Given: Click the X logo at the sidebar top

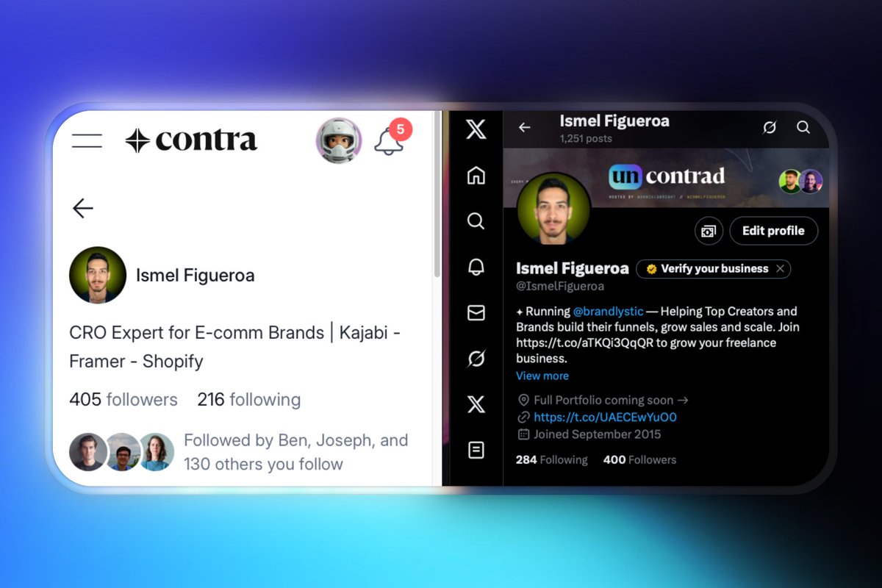Looking at the screenshot, I should [476, 131].
